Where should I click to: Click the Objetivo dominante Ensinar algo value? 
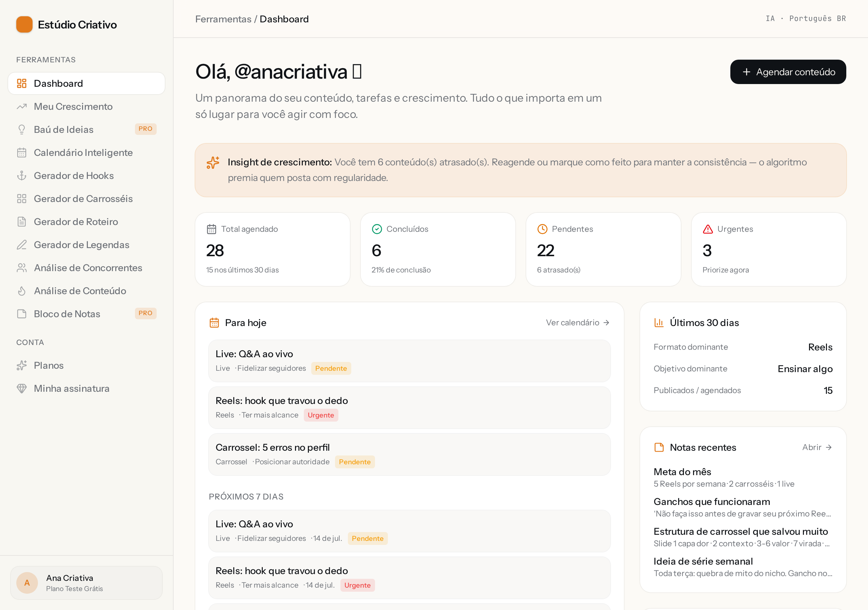tap(805, 369)
